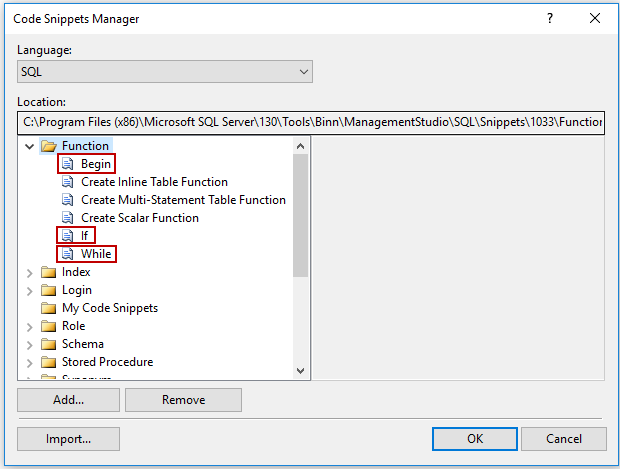Click the Location path field
The image size is (620, 469).
[311, 122]
